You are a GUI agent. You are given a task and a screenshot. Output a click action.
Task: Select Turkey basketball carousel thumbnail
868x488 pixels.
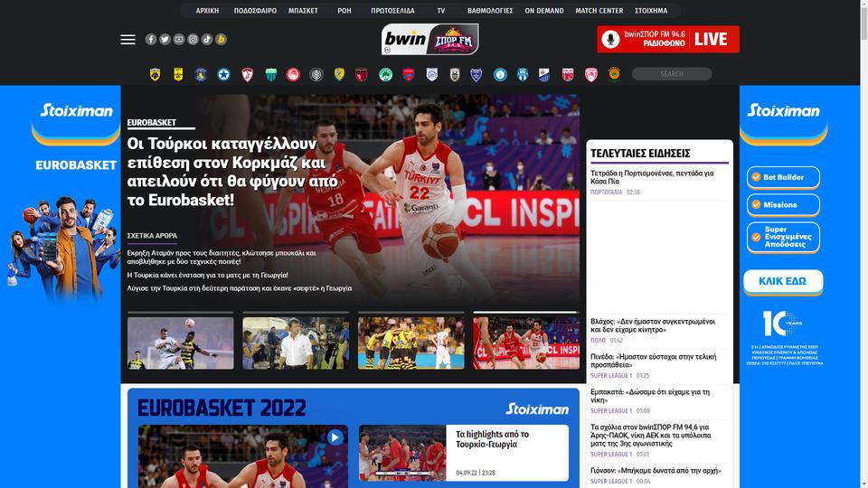[526, 343]
